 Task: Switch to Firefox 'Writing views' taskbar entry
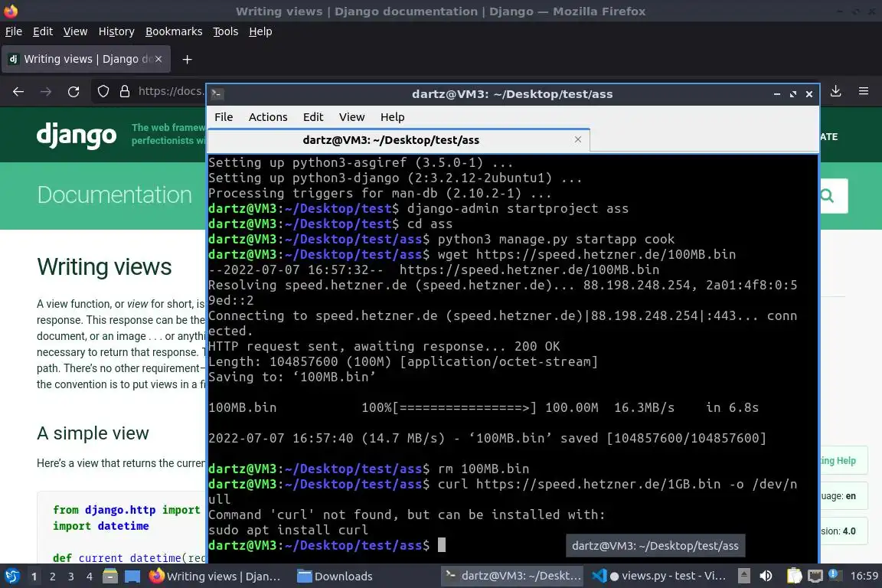(x=215, y=577)
